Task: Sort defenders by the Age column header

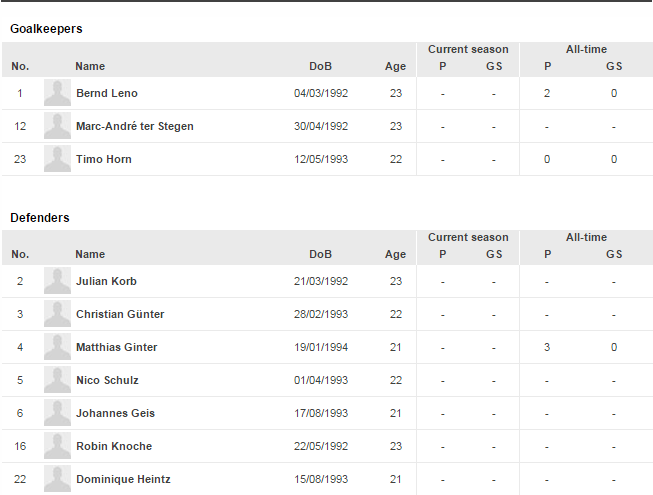Action: coord(396,254)
